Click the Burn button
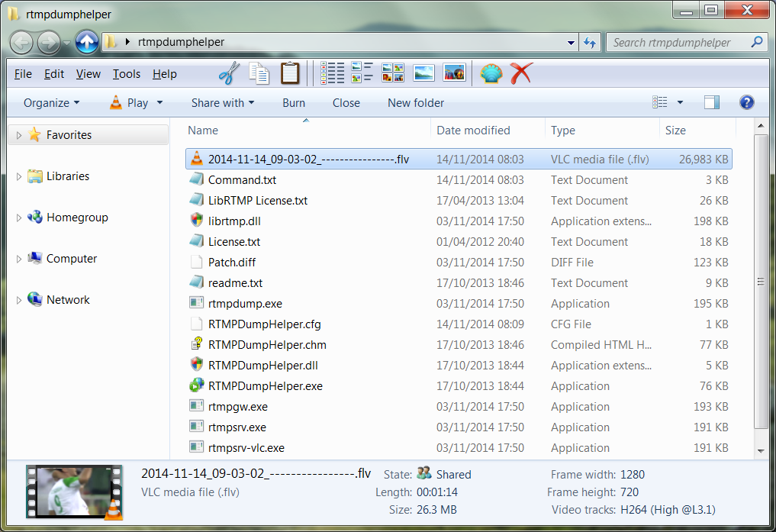The width and height of the screenshot is (776, 532). coord(294,102)
